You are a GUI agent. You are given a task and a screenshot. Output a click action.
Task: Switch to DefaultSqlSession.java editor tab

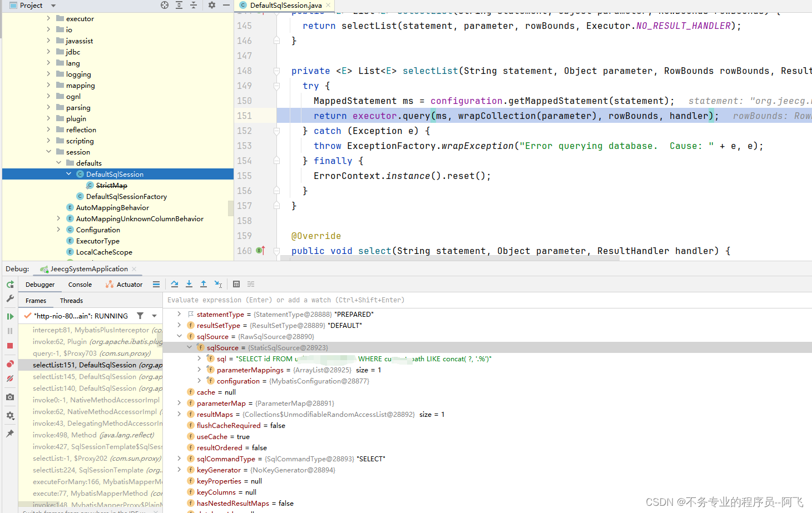tap(285, 5)
